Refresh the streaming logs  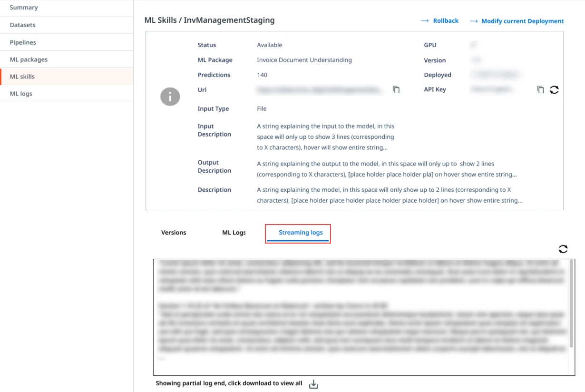[563, 249]
